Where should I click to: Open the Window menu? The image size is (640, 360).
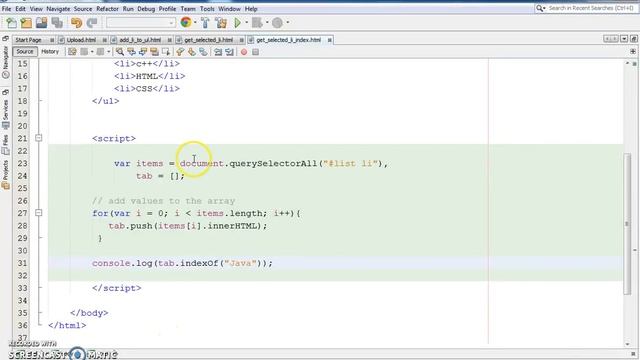[x=229, y=9]
